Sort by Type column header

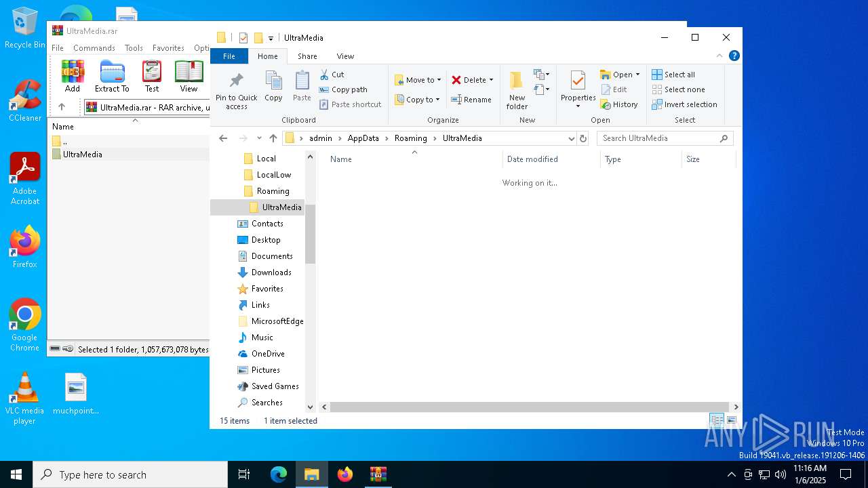(x=641, y=159)
